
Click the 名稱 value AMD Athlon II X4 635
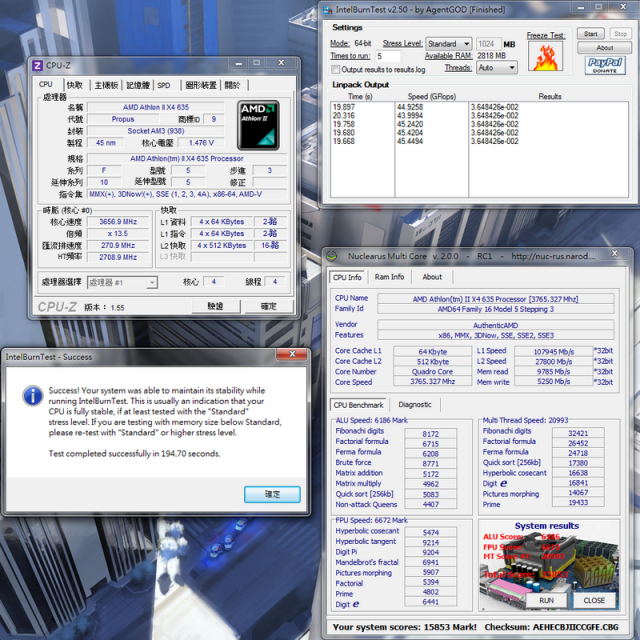tap(156, 107)
